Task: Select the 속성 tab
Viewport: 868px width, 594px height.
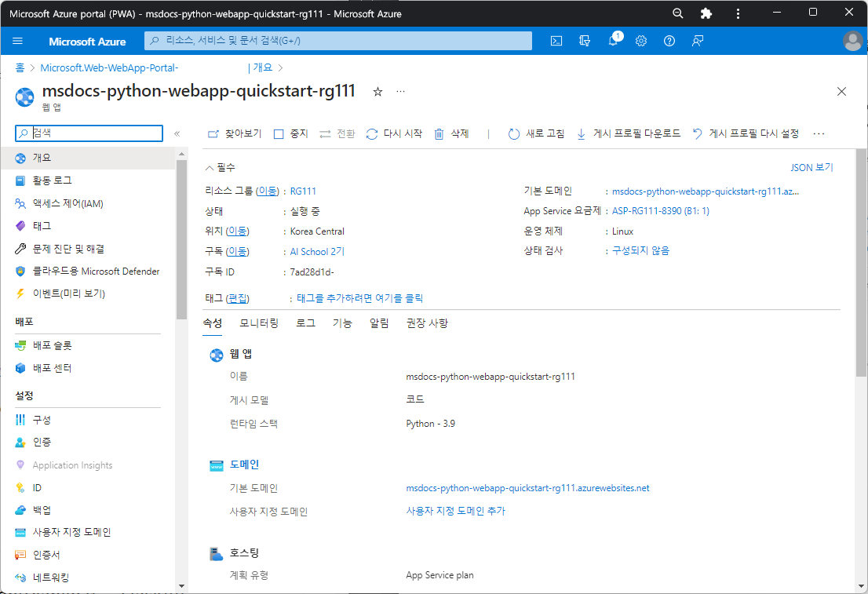Action: click(x=213, y=323)
